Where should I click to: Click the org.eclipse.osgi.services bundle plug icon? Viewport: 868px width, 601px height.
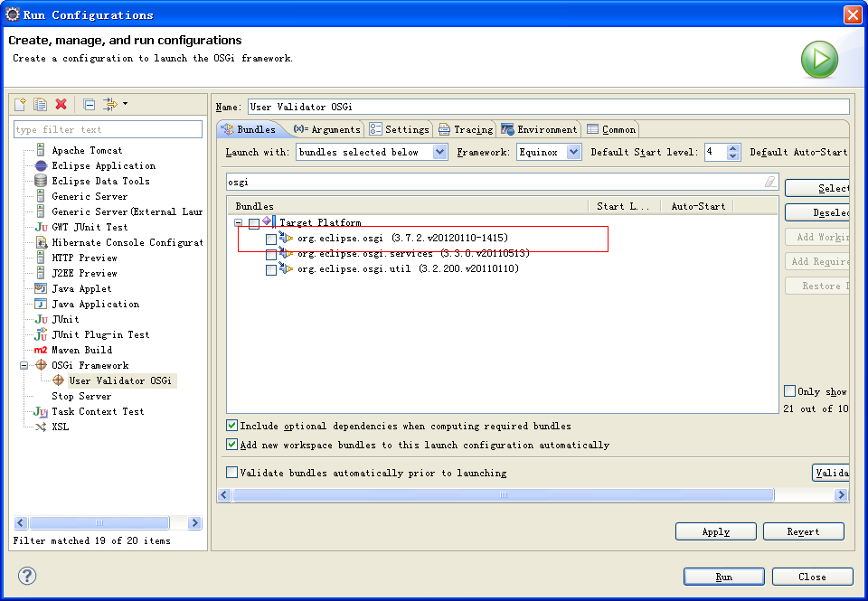pyautogui.click(x=286, y=253)
